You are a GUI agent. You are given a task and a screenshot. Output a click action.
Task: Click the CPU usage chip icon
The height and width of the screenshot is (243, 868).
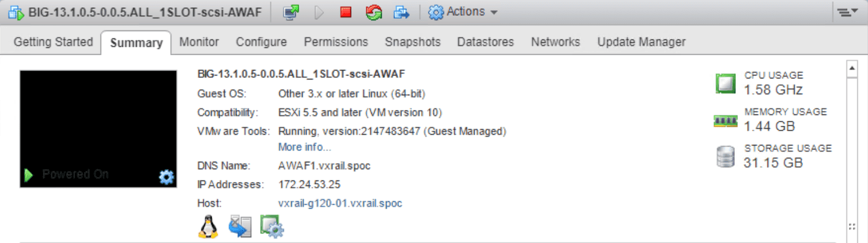point(726,83)
